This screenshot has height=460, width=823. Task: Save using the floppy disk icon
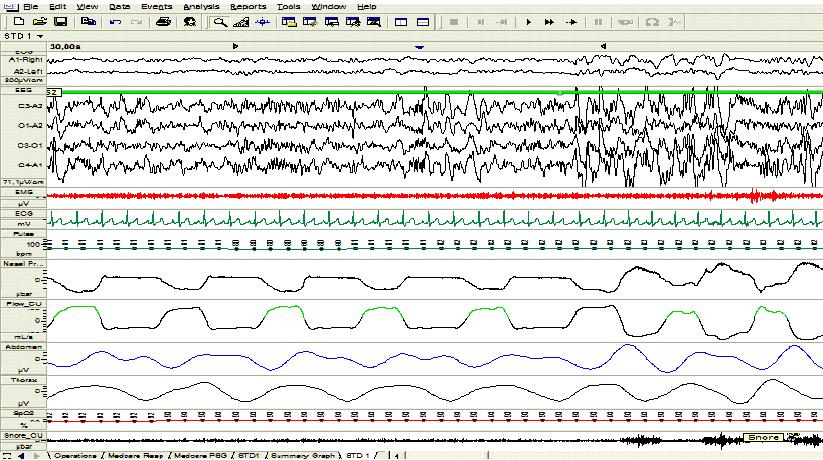[x=60, y=22]
